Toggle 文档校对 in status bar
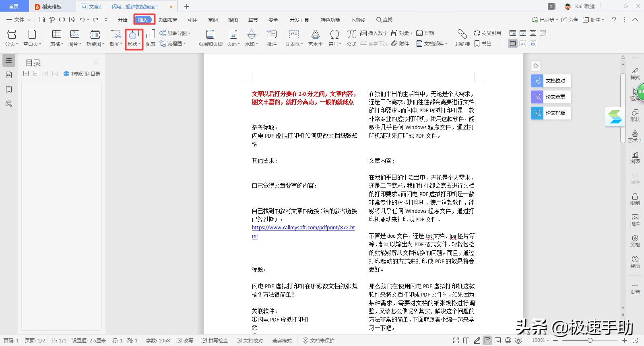This screenshot has width=644, height=346. [250, 340]
